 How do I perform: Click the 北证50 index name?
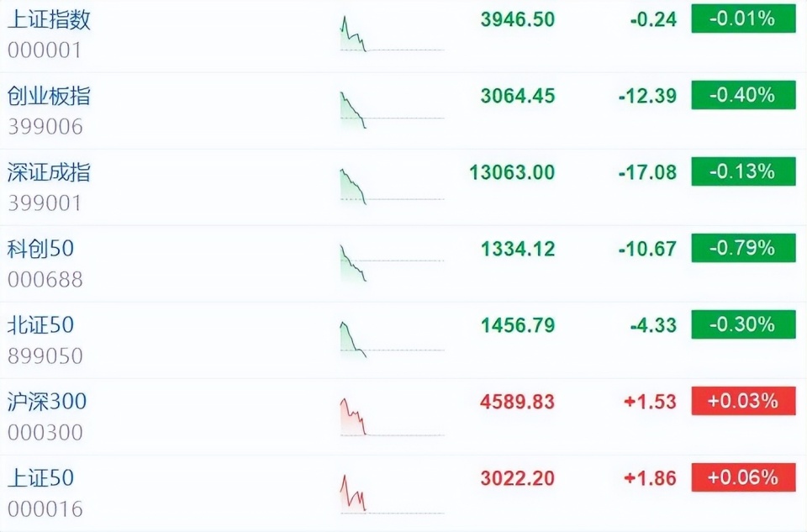click(x=41, y=325)
